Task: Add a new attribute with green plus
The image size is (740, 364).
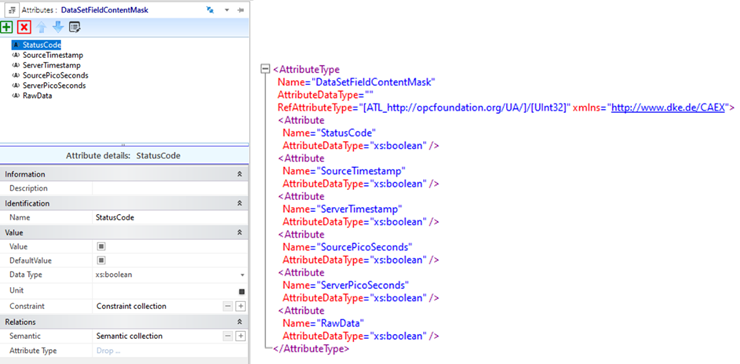Action: pyautogui.click(x=6, y=27)
